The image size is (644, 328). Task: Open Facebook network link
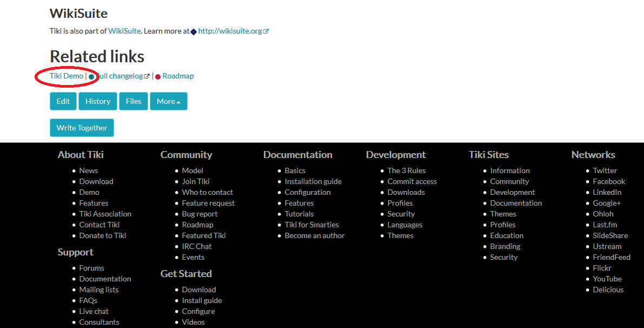[609, 181]
